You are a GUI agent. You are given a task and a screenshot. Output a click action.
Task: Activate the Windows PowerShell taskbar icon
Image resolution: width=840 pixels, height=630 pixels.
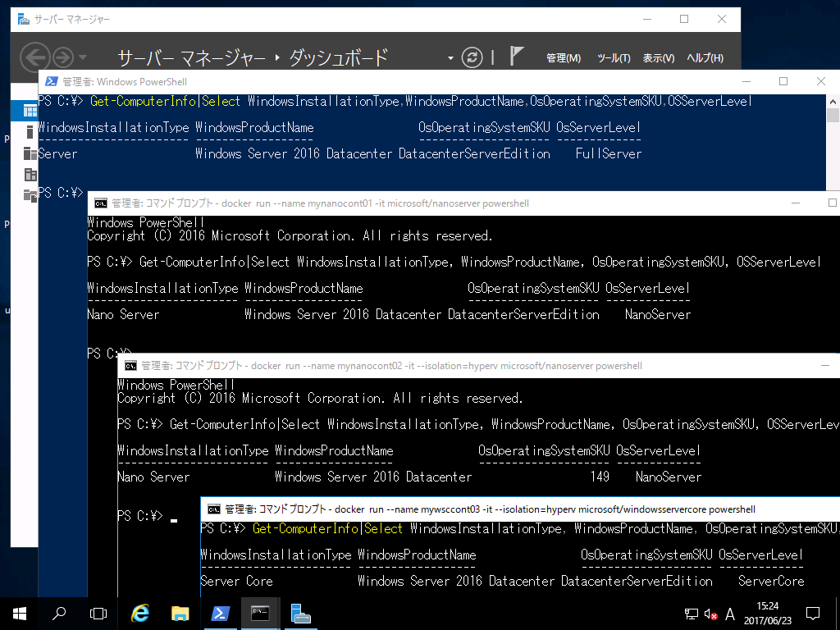(220, 613)
